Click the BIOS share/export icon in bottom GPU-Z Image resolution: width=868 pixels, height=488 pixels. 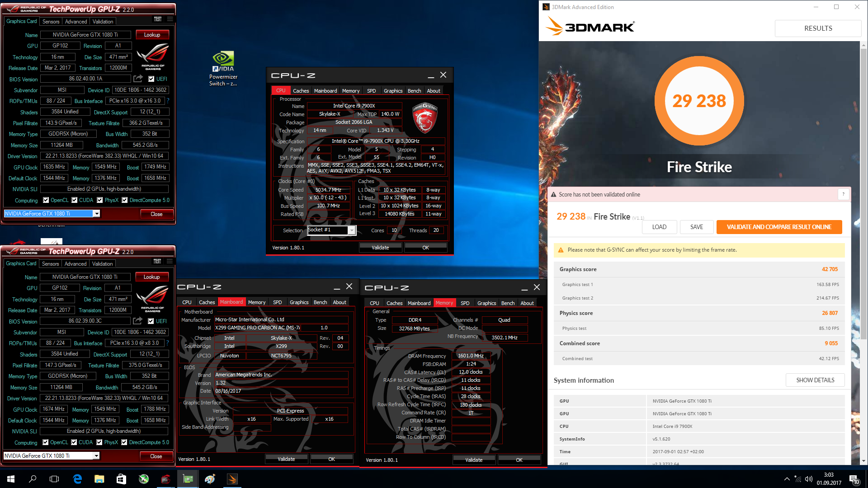(138, 321)
